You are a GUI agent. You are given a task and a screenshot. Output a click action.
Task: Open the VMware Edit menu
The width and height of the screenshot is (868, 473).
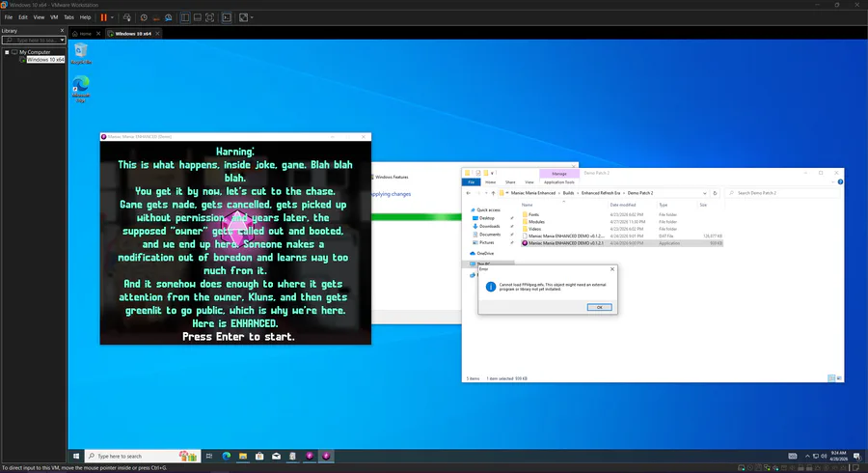tap(23, 17)
